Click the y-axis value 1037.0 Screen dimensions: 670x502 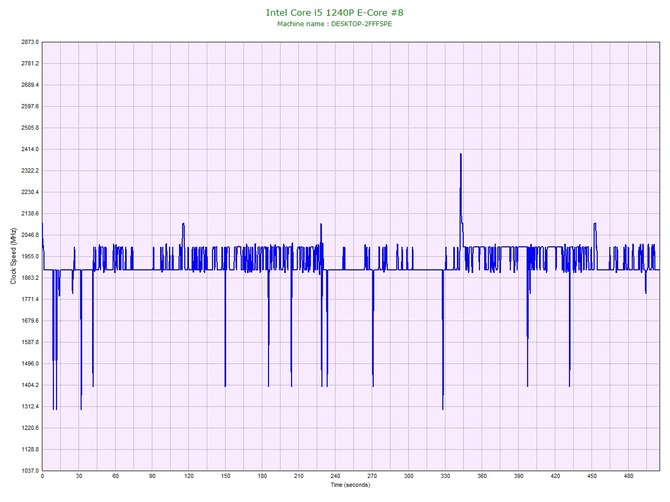[x=30, y=471]
